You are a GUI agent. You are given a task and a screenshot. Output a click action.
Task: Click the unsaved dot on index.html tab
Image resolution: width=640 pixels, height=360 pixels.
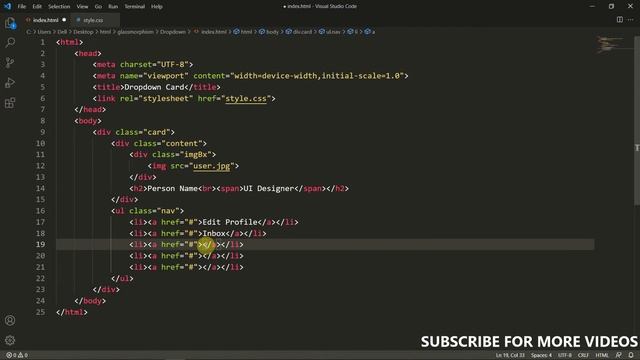pos(64,20)
